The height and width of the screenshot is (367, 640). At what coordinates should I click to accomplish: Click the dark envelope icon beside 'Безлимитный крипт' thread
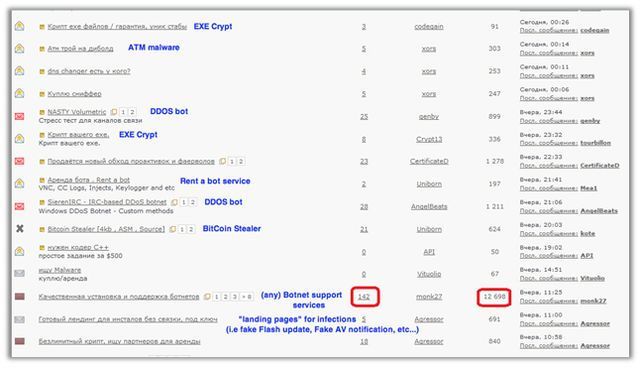(19, 341)
